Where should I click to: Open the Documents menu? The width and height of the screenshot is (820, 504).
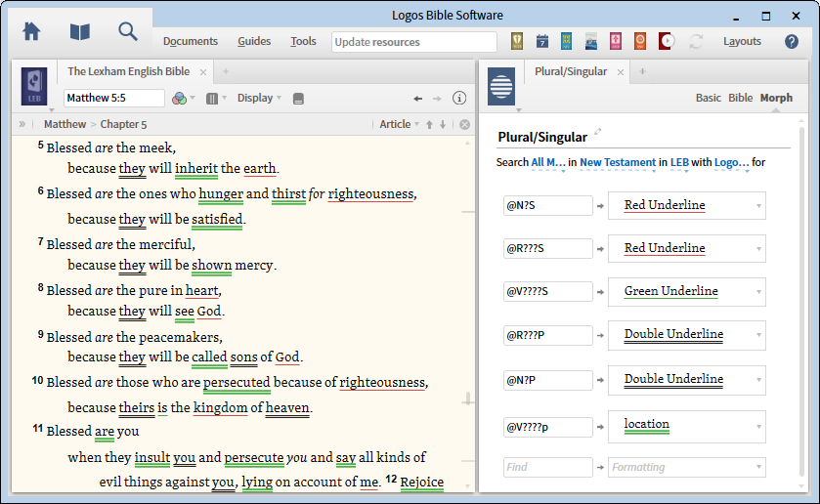(x=190, y=41)
